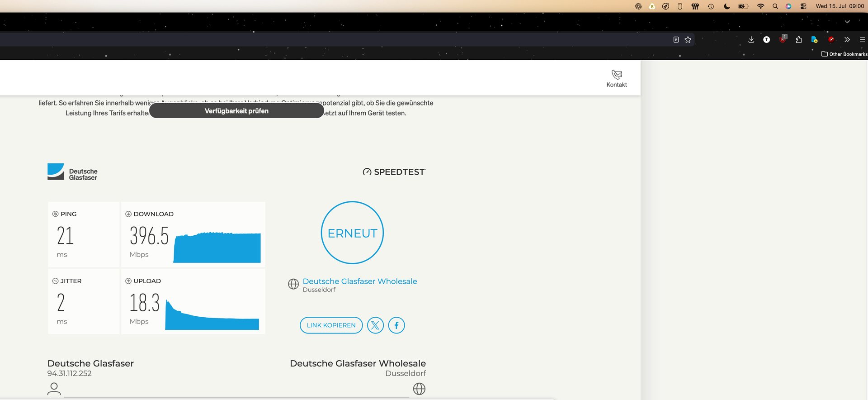The image size is (868, 400).
Task: Share result on X (Twitter)
Action: 375,325
